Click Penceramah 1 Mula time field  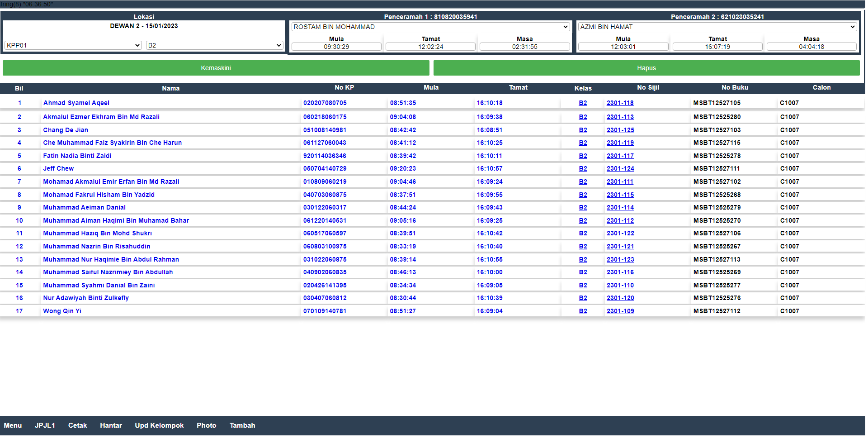pyautogui.click(x=336, y=47)
